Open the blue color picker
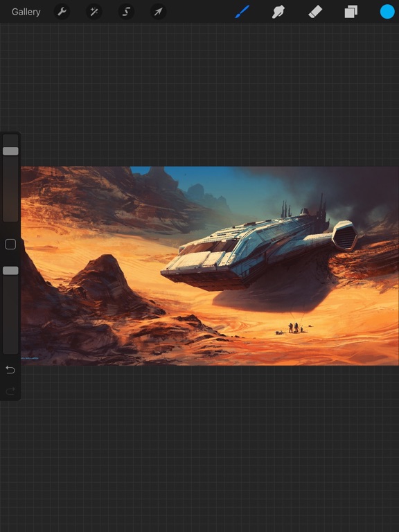399x532 pixels. (x=387, y=12)
